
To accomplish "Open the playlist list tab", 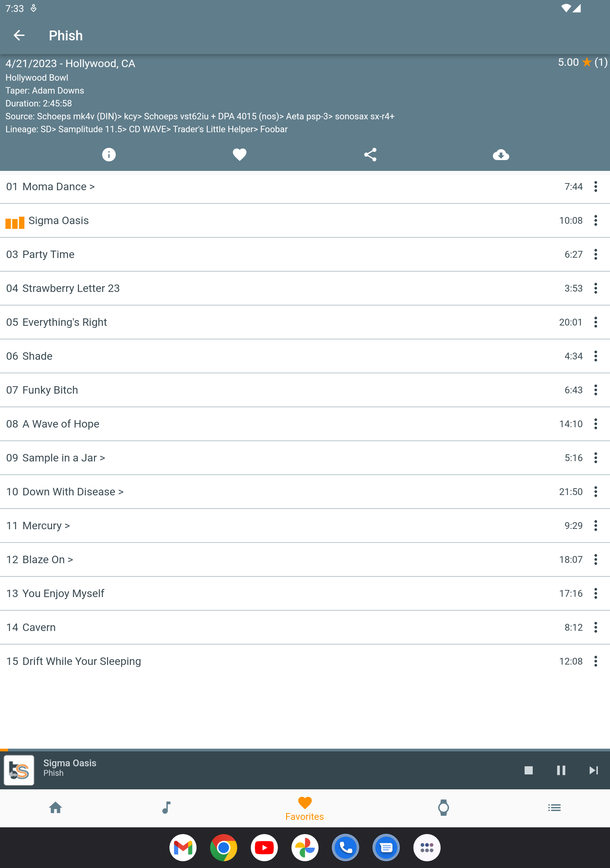I will tap(554, 808).
